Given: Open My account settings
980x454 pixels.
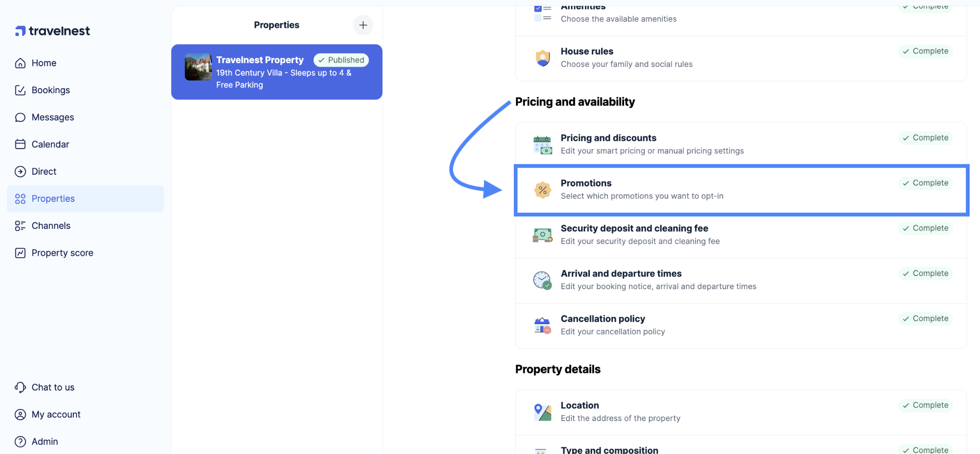Looking at the screenshot, I should click(56, 414).
